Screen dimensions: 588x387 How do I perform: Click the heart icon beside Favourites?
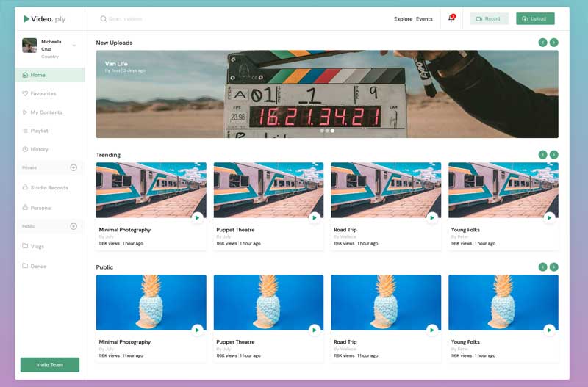pyautogui.click(x=25, y=93)
